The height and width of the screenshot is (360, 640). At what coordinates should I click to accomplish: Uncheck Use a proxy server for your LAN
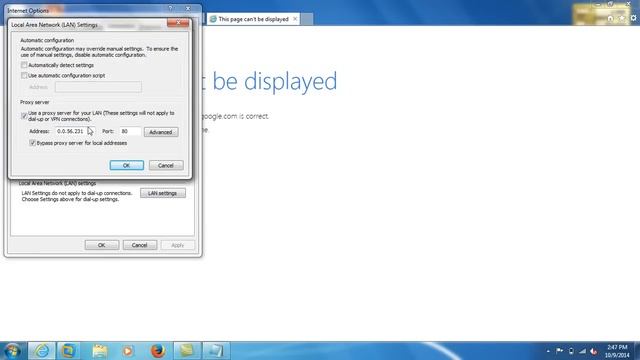(x=24, y=116)
